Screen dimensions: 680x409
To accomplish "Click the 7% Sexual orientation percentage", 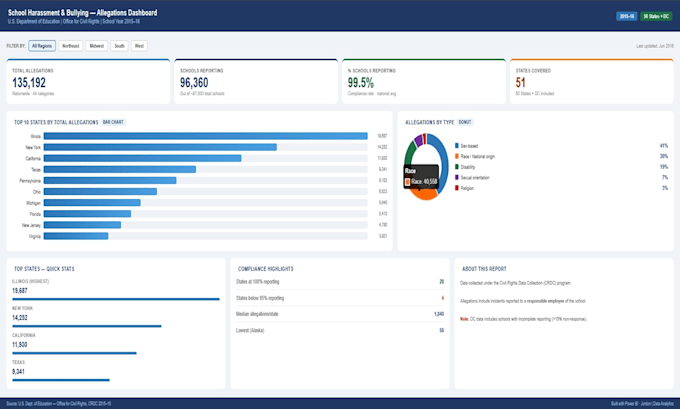I will 665,177.
